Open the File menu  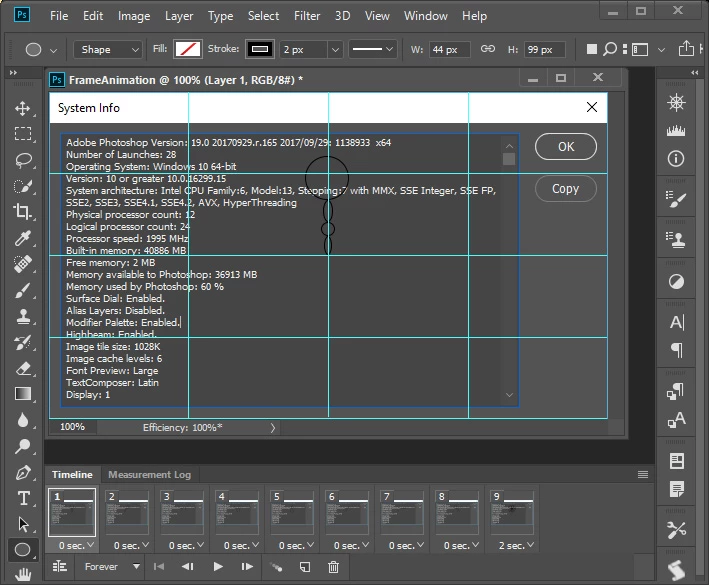coord(59,16)
